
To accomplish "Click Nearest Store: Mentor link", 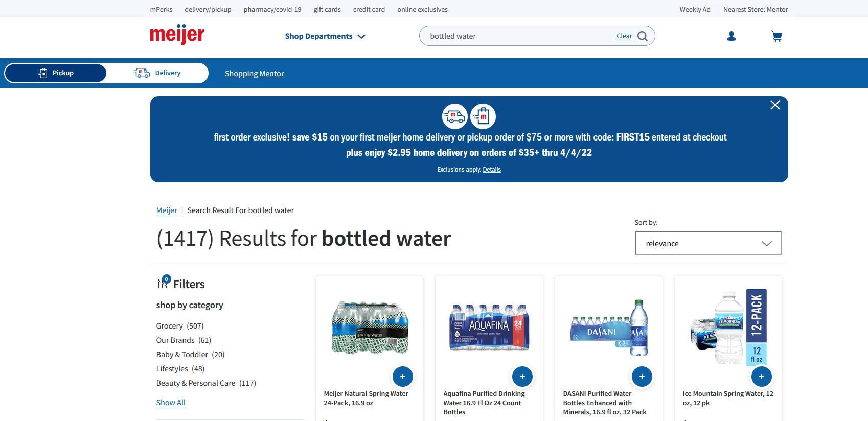I will 756,9.
